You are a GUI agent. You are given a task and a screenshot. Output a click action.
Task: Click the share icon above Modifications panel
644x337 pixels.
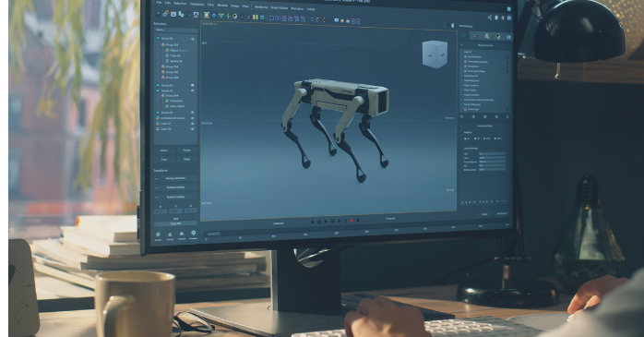tap(490, 18)
